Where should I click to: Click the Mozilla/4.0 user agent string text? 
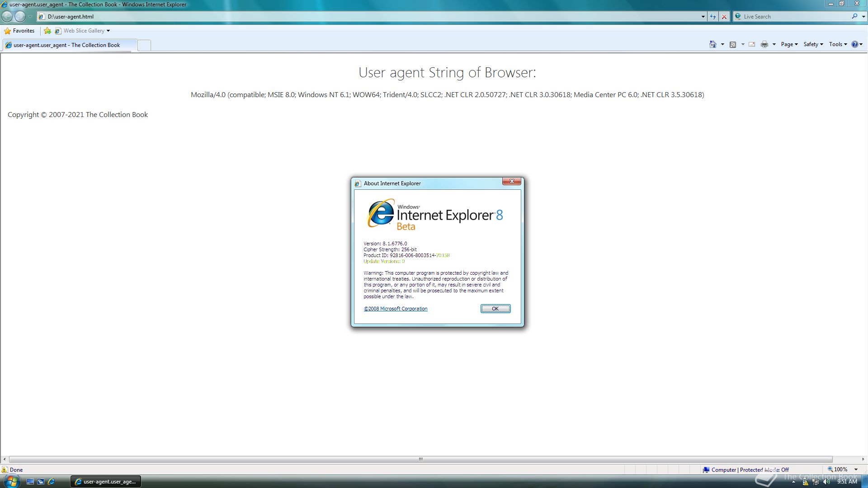coord(447,94)
